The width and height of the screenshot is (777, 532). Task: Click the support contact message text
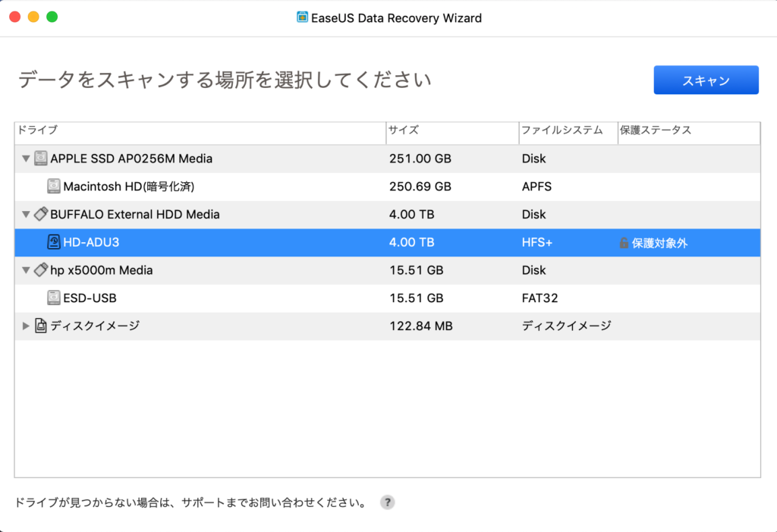click(192, 502)
